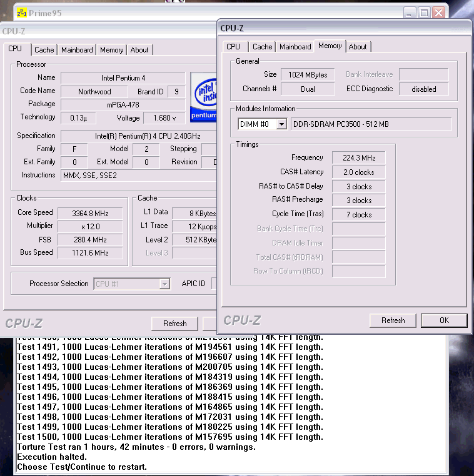Viewport: 474px width, 476px height.
Task: Open the DIMM #0 module dropdown
Action: click(281, 124)
